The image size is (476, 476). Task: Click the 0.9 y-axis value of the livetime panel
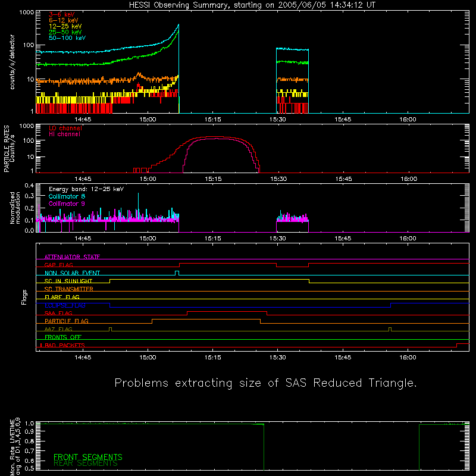29,431
